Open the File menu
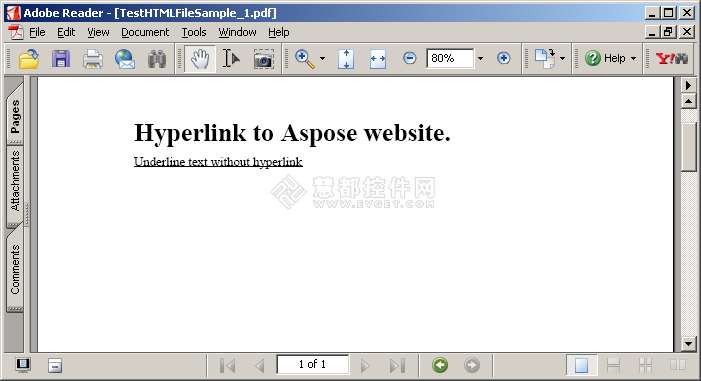Screen dimensions: 701x381 pyautogui.click(x=37, y=32)
